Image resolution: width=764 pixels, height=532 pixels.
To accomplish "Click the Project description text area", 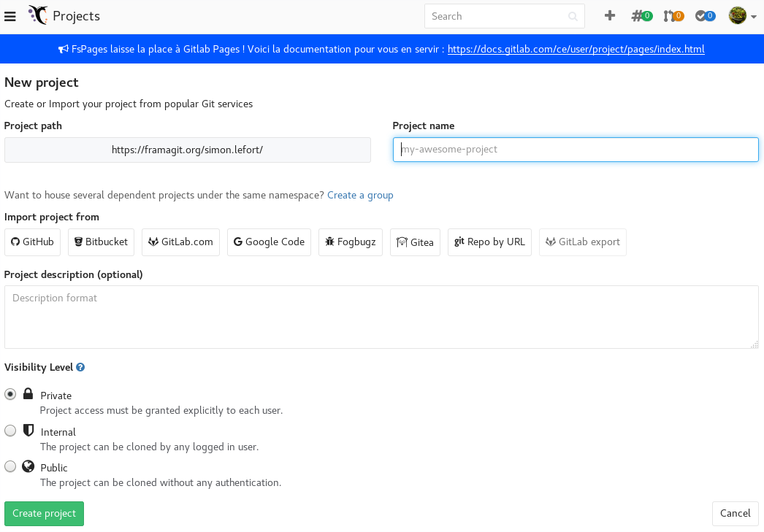I will [x=381, y=317].
